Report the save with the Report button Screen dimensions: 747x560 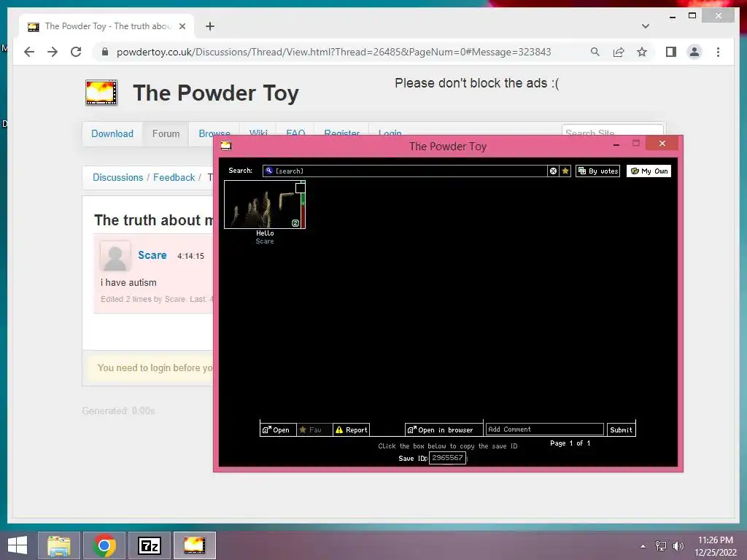(x=351, y=429)
